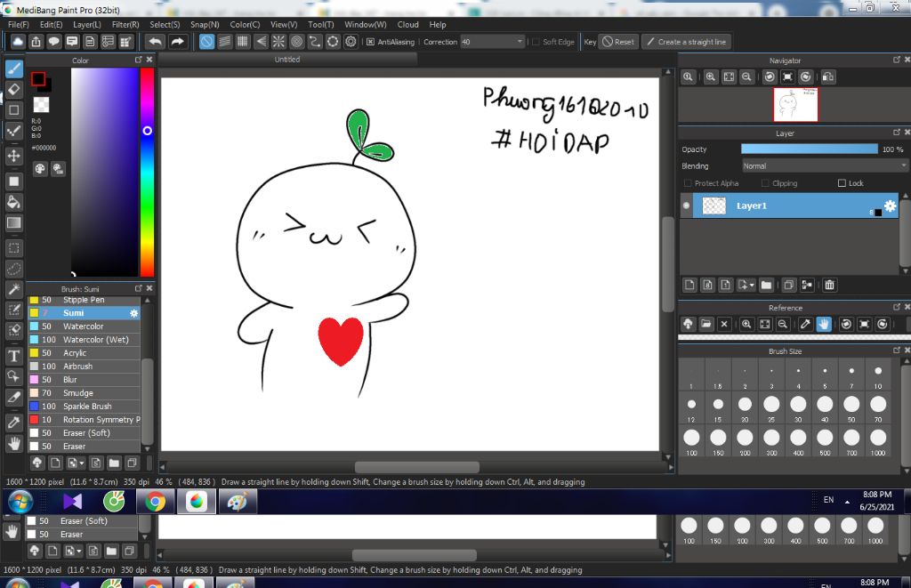
Task: Flip the view in Navigator panel
Action: pyautogui.click(x=828, y=77)
